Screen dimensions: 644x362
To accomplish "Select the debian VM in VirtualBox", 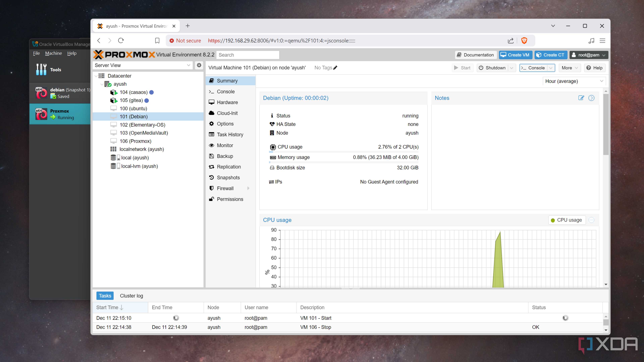I will (x=60, y=93).
